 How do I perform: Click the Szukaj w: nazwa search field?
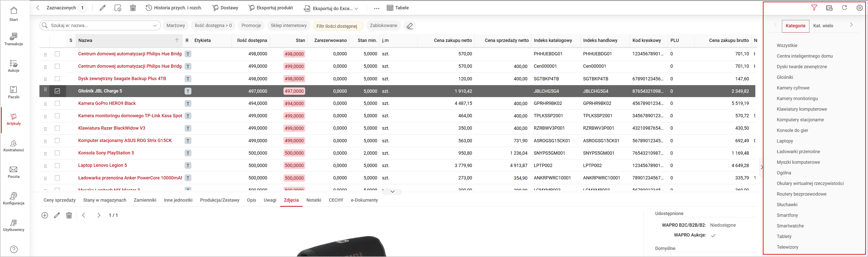point(98,26)
